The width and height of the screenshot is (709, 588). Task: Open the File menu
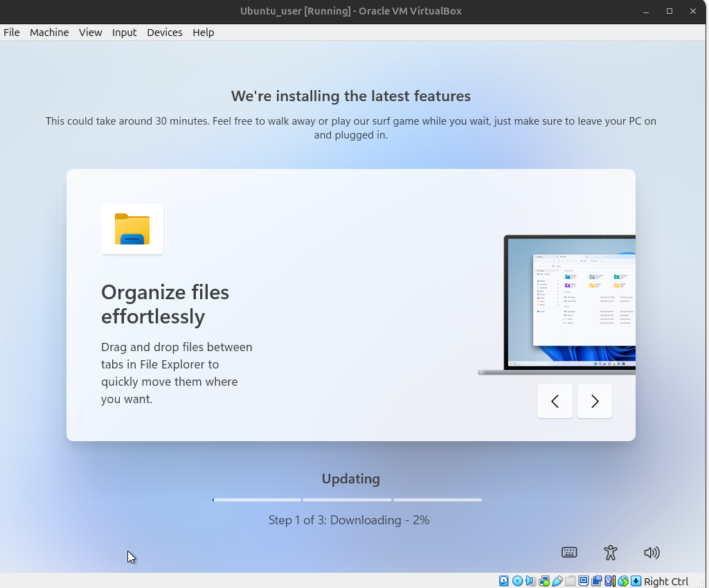[12, 33]
